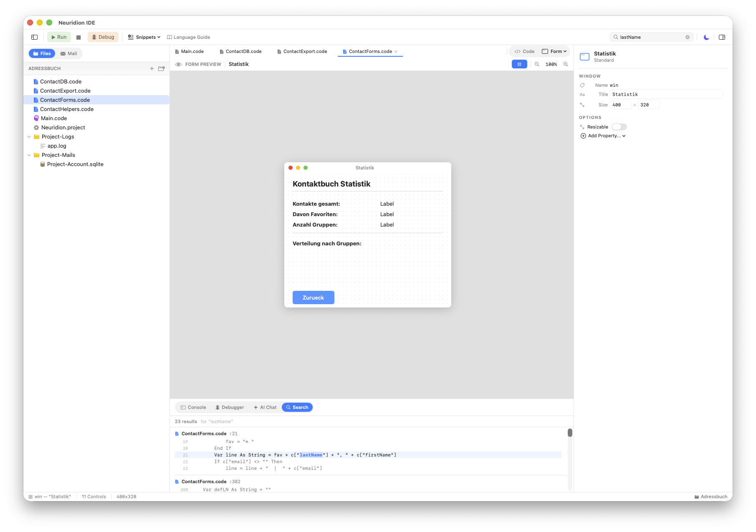The width and height of the screenshot is (756, 532).
Task: Open the AI Chat panel
Action: pos(265,407)
